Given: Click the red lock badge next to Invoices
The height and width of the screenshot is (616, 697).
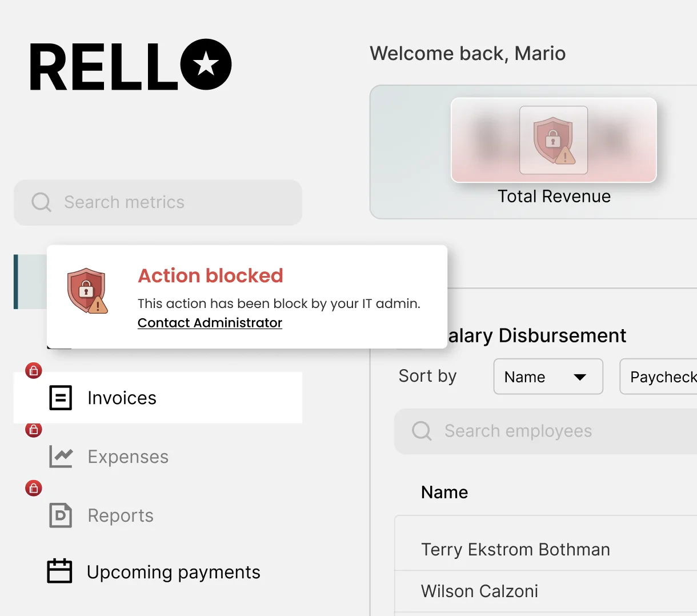Looking at the screenshot, I should click(33, 371).
